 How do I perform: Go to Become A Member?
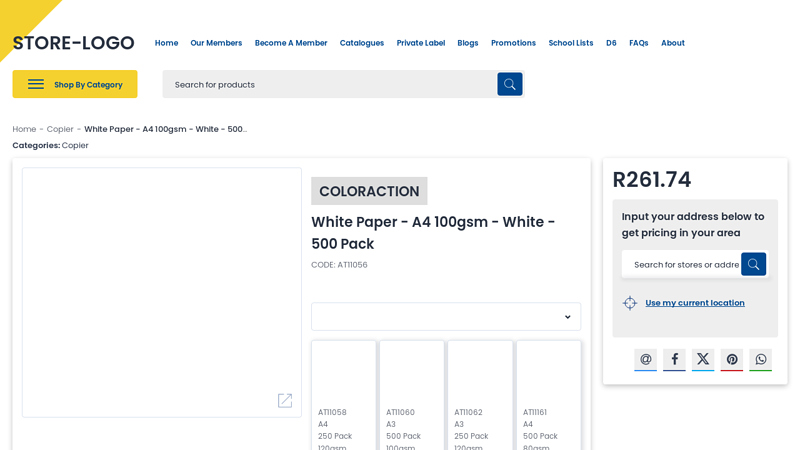point(291,43)
